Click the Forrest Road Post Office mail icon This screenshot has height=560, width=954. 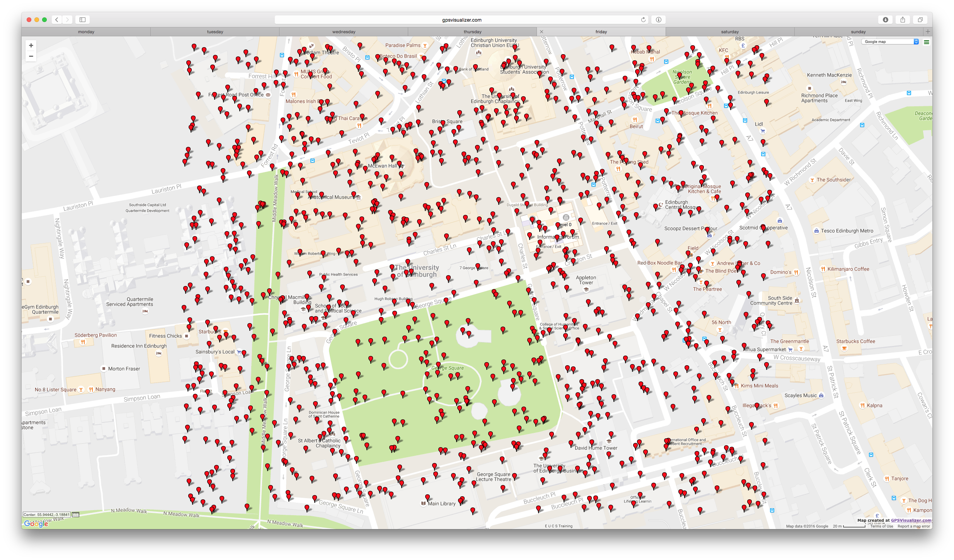point(268,95)
